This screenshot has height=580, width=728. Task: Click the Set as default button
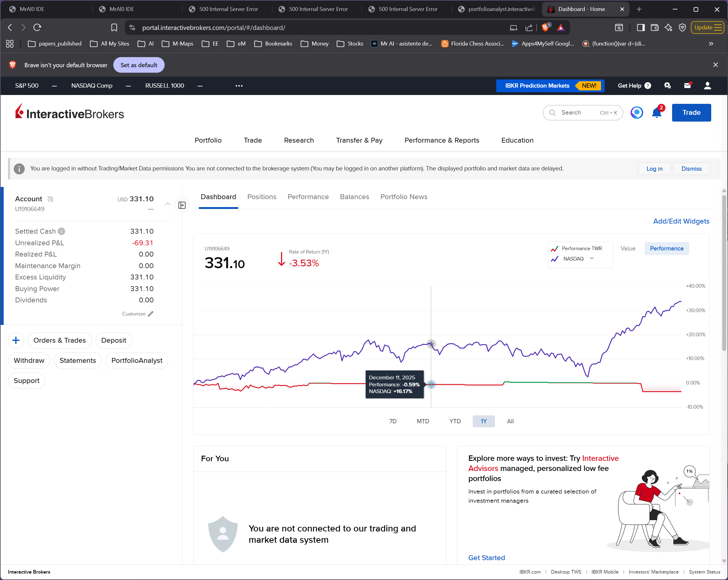139,65
